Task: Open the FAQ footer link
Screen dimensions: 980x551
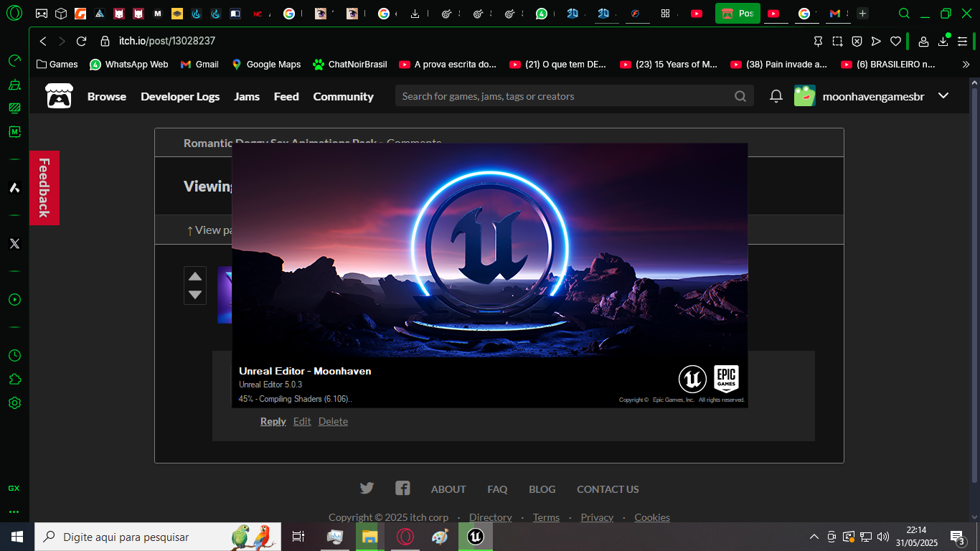Action: (497, 489)
